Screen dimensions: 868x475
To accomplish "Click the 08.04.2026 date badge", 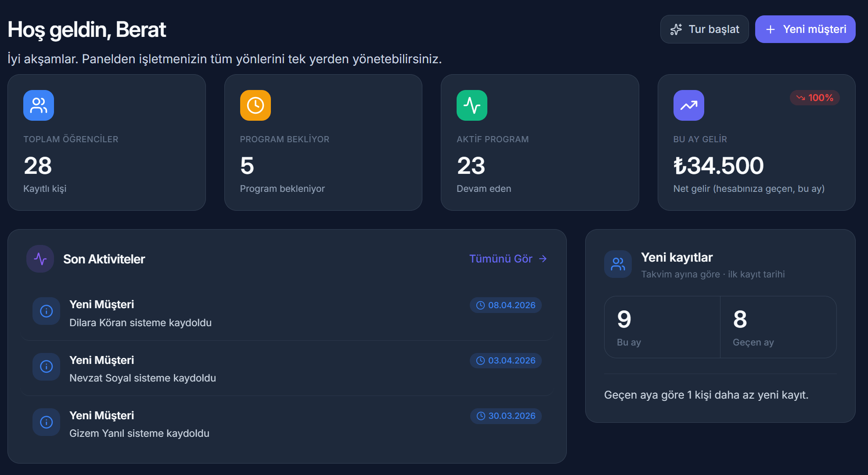I will point(506,305).
